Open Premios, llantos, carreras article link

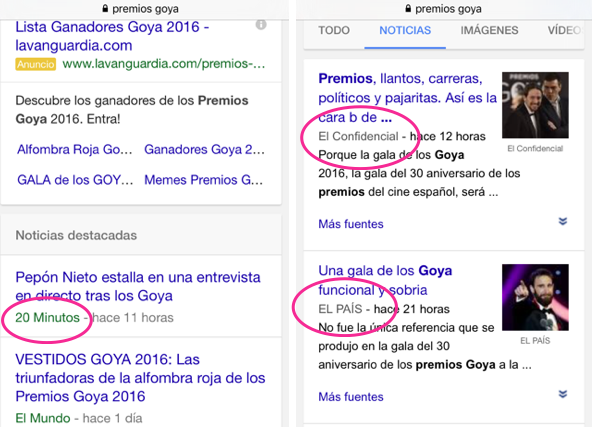tap(407, 98)
